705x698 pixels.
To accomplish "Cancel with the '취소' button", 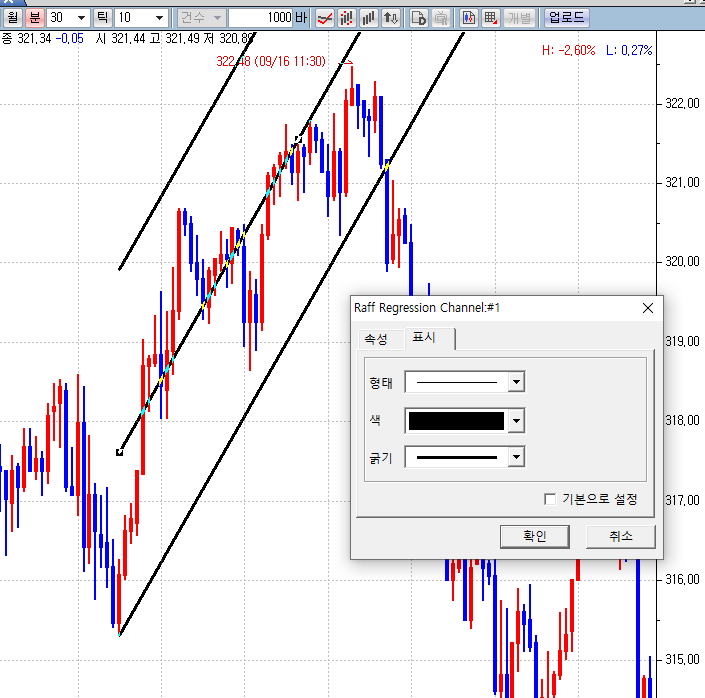I will pos(620,536).
